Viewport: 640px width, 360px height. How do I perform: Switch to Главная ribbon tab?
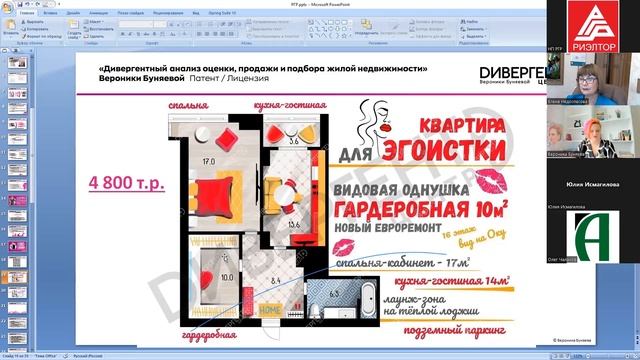[x=27, y=13]
